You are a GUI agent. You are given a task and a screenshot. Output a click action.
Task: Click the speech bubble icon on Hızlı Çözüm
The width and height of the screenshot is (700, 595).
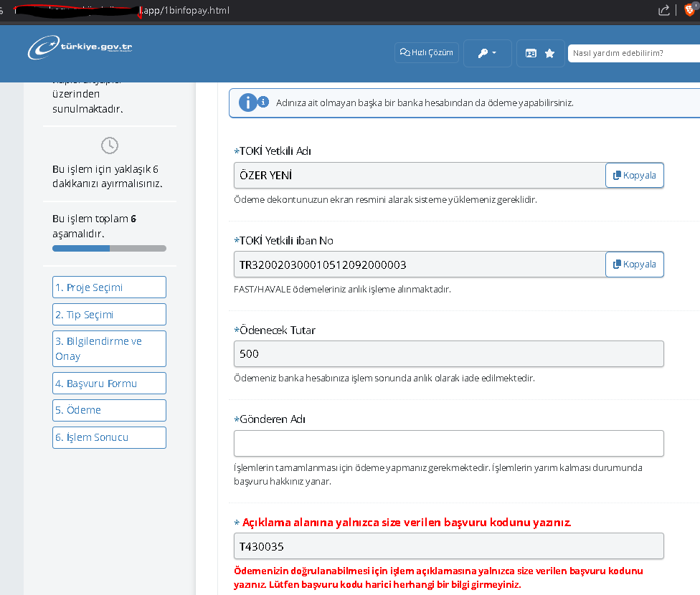tap(404, 52)
